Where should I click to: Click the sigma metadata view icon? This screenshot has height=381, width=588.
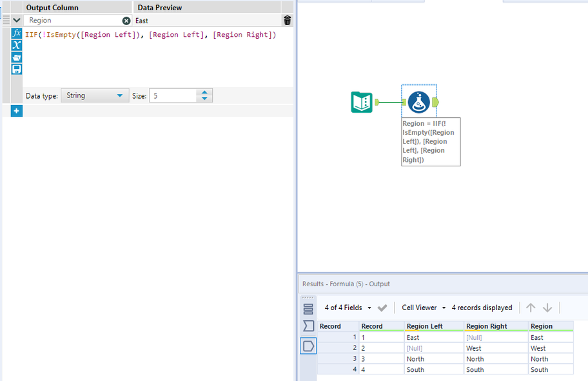click(x=308, y=326)
